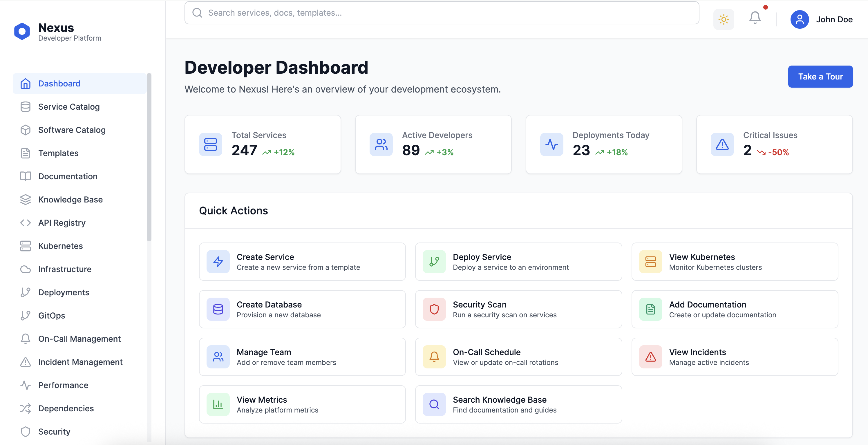This screenshot has height=445, width=868.
Task: Click the lightning bolt Create Service icon
Action: tap(218, 261)
